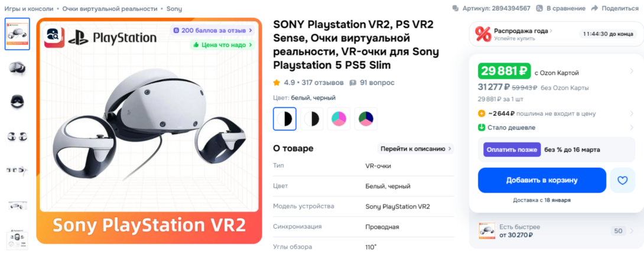Select the first white-black color option
644x254 pixels.
285,119
